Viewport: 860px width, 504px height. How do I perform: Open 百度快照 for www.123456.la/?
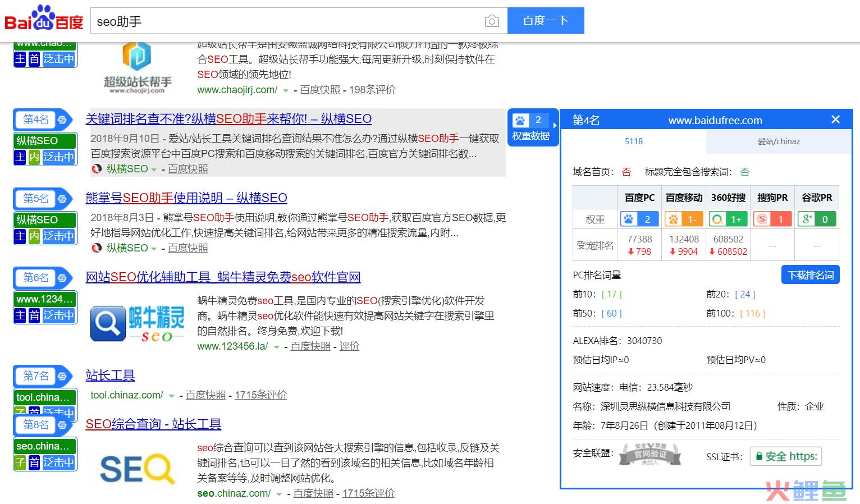coord(310,346)
